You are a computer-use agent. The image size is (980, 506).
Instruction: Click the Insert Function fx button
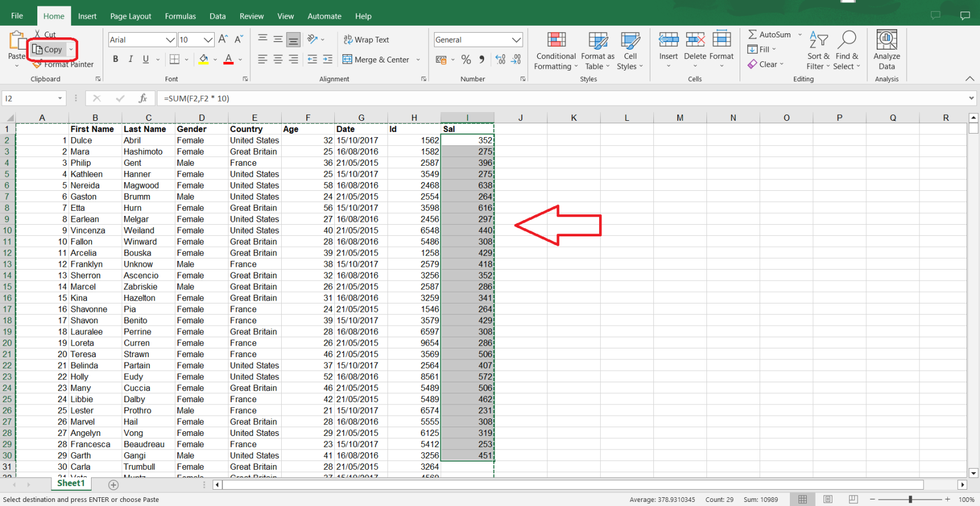[142, 99]
